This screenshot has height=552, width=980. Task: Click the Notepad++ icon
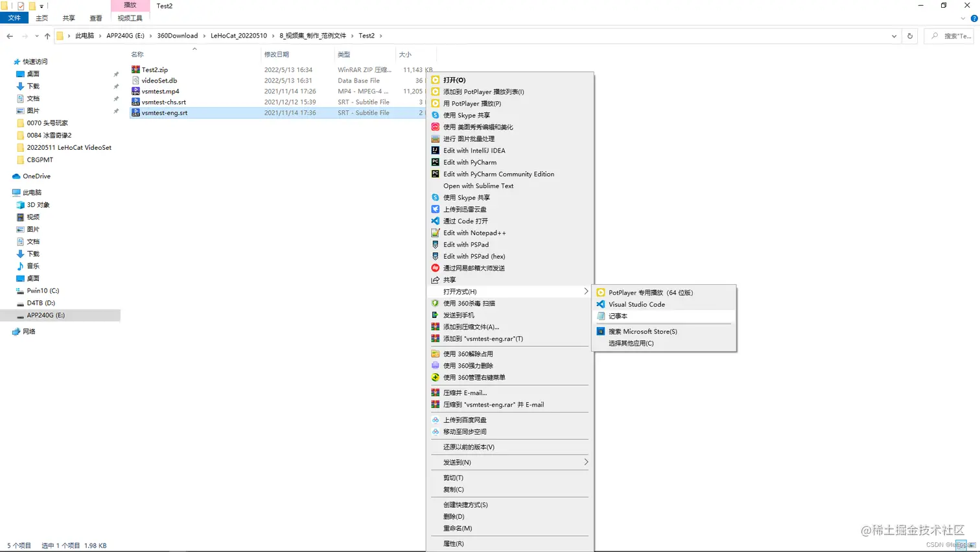pos(436,233)
